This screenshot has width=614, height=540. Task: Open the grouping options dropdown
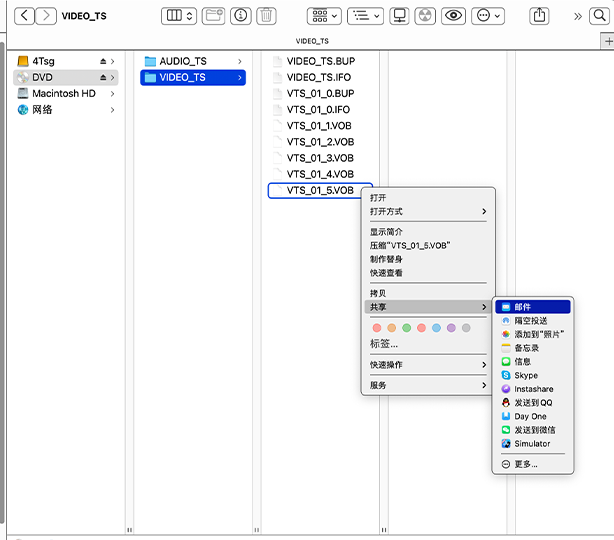point(324,16)
